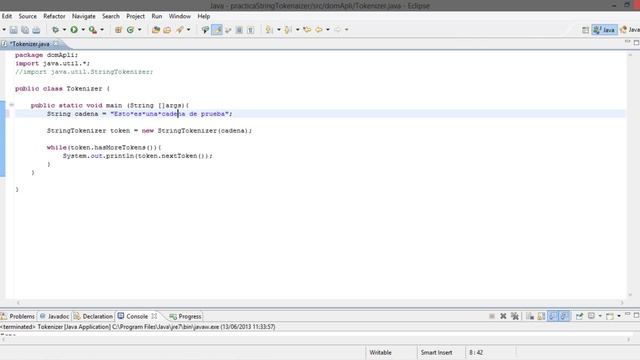
Task: Open the External Tools dropdown arrow
Action: tap(102, 30)
